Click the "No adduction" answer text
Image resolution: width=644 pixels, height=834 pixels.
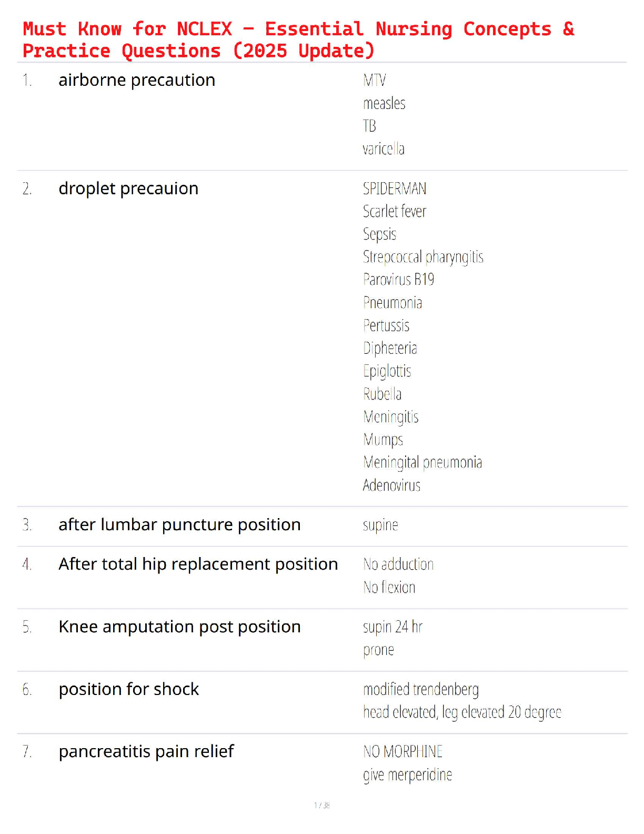pos(398,564)
